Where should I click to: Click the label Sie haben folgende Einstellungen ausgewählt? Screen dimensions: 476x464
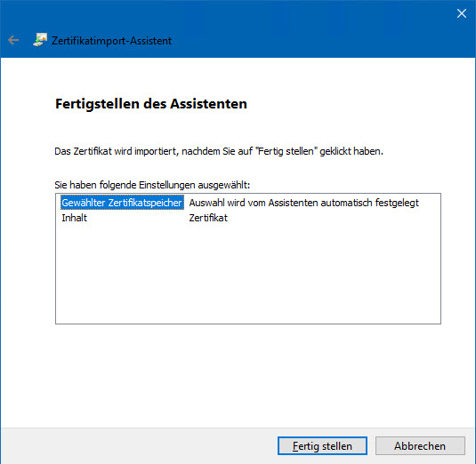coord(152,185)
